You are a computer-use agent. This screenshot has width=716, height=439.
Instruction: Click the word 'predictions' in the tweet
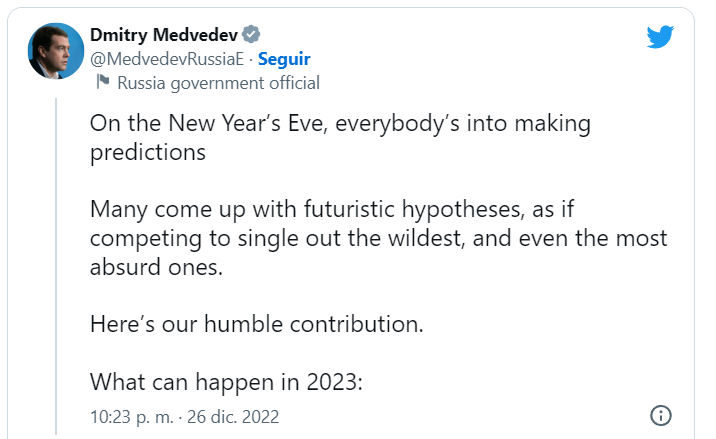coord(147,153)
